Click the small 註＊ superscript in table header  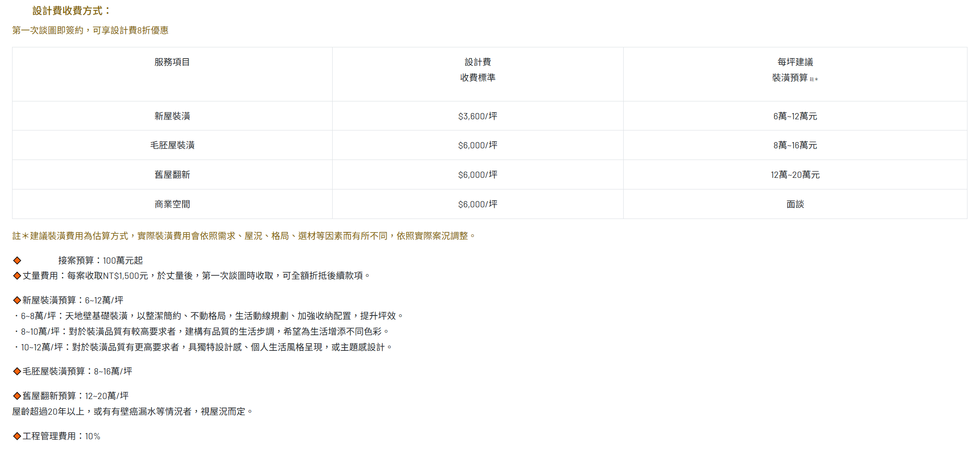click(x=814, y=80)
